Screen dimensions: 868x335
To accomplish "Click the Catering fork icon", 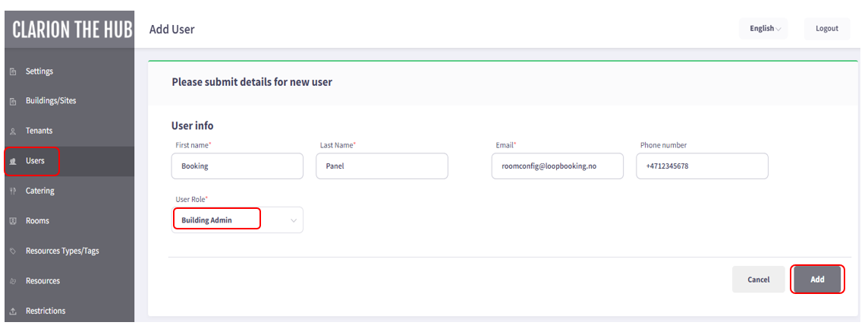I will [x=14, y=191].
